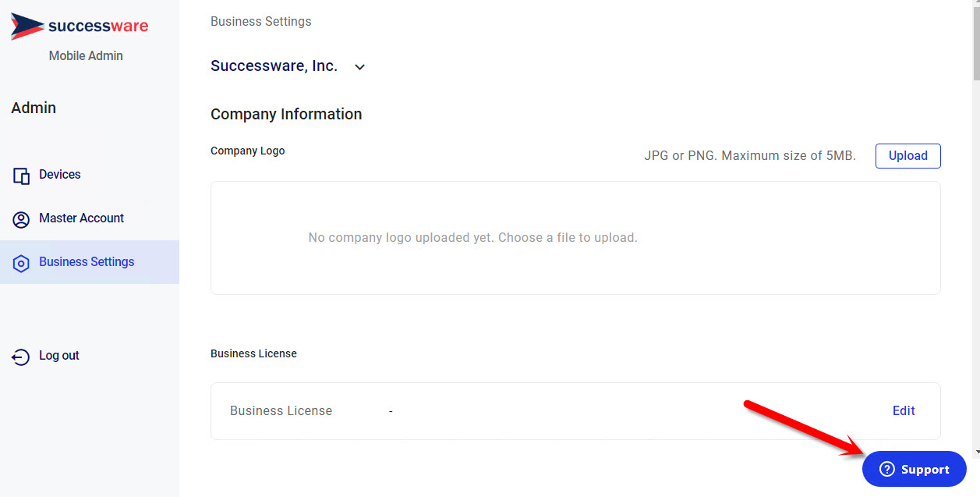Click the question mark icon on Support

click(886, 470)
